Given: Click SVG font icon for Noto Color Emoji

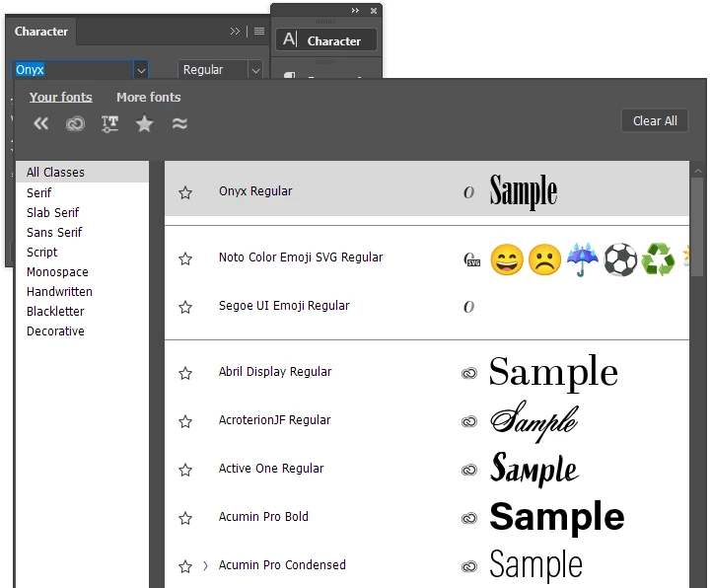Looking at the screenshot, I should click(x=471, y=259).
